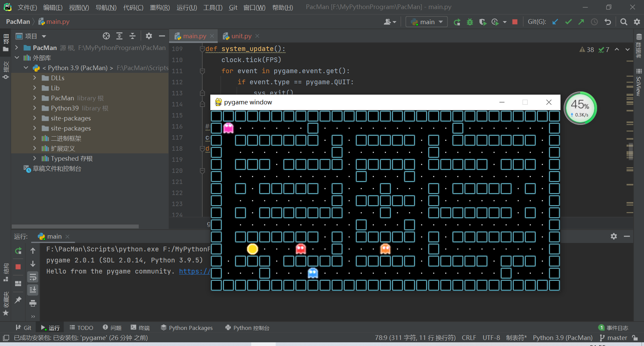644x346 pixels.
Task: Open the TODO tool window
Action: pos(81,328)
